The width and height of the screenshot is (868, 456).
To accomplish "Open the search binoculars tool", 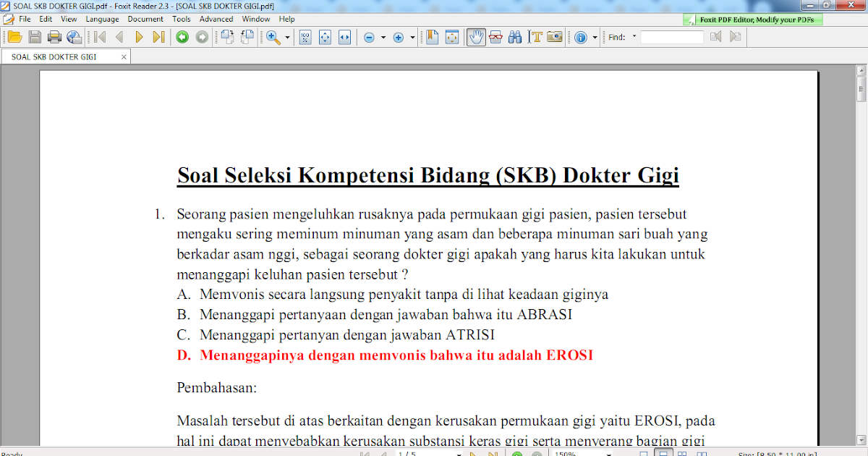I will click(515, 38).
